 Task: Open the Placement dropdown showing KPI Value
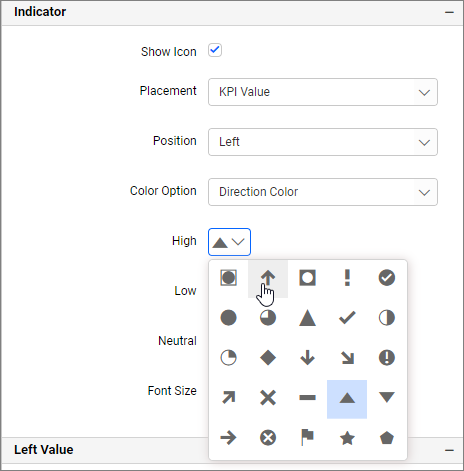[323, 92]
